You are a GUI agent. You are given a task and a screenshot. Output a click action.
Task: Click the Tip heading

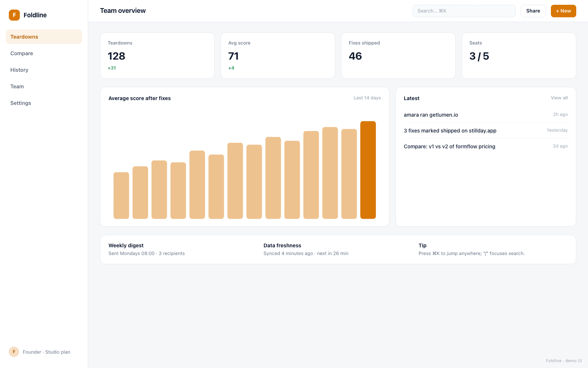[x=423, y=245]
